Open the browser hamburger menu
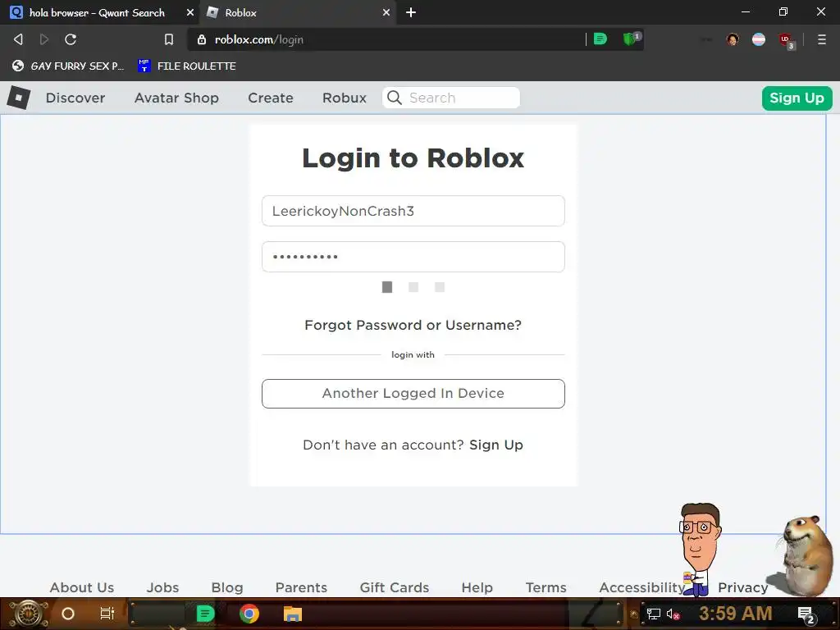Image resolution: width=840 pixels, height=630 pixels. (822, 39)
